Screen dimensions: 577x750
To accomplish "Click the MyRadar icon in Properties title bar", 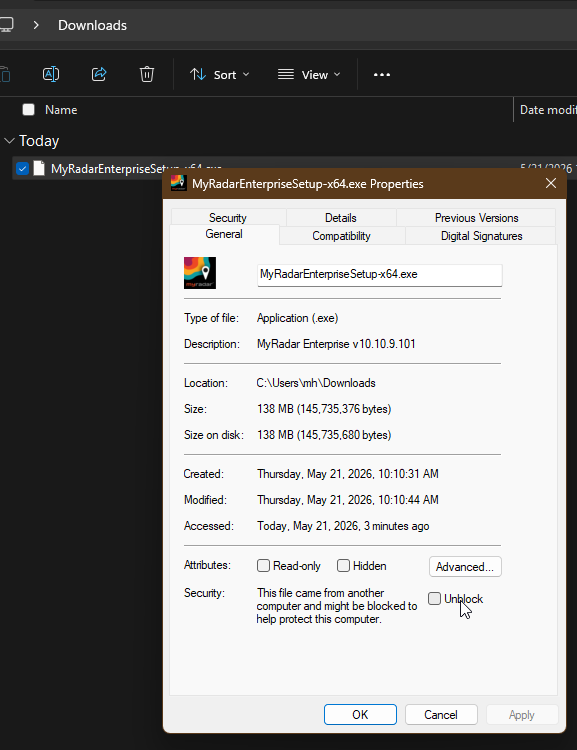I will [x=178, y=183].
